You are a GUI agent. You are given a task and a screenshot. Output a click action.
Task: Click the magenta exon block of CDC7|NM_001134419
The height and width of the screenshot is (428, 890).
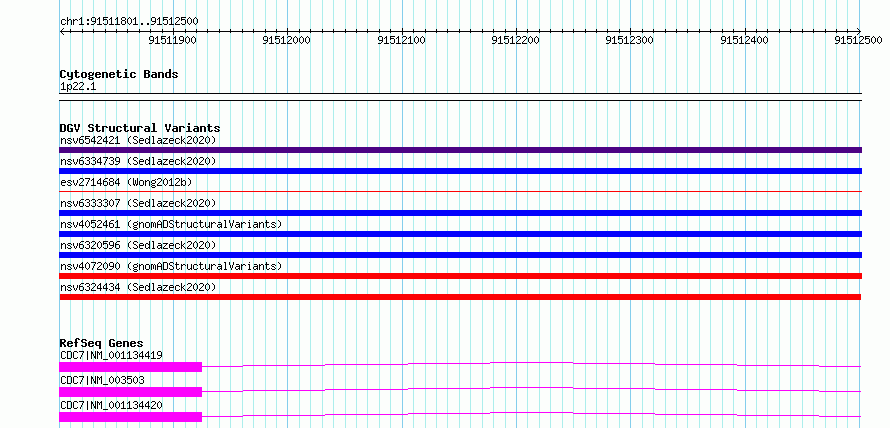point(131,367)
